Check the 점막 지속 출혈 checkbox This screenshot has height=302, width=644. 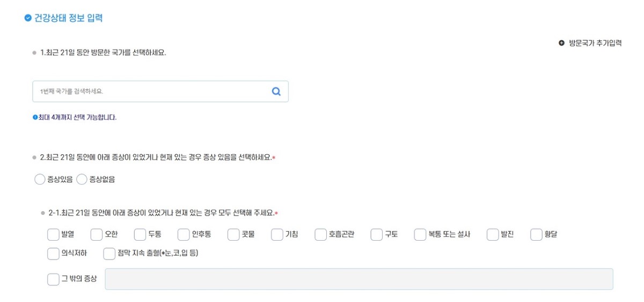pyautogui.click(x=109, y=253)
